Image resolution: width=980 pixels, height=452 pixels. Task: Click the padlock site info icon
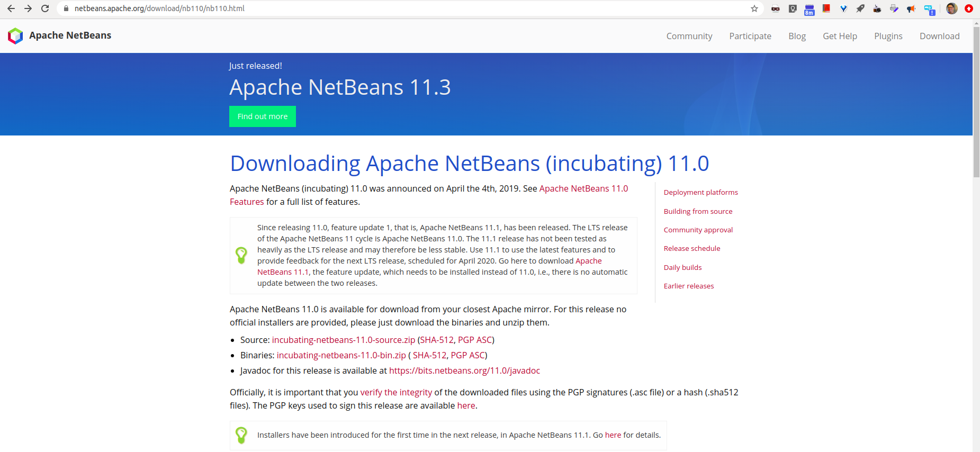pyautogui.click(x=66, y=8)
